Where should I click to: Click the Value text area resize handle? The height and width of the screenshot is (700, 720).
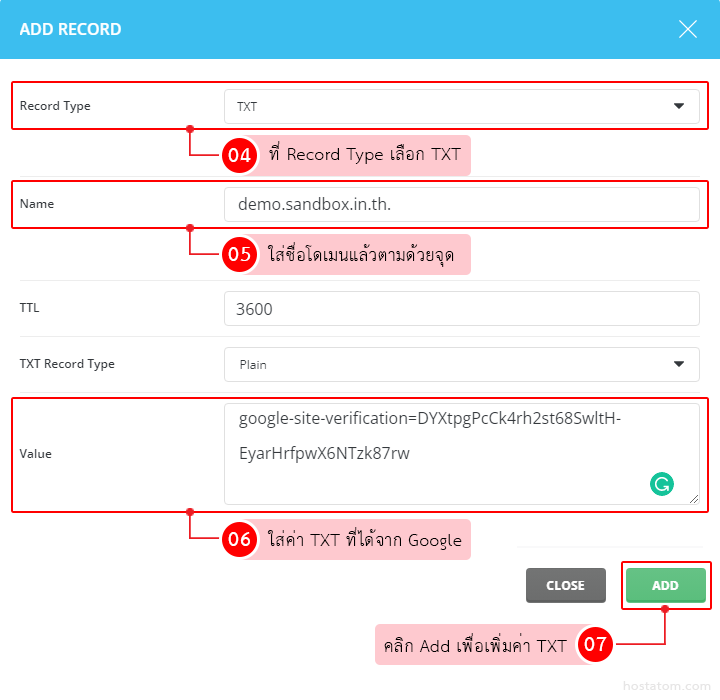tap(693, 498)
